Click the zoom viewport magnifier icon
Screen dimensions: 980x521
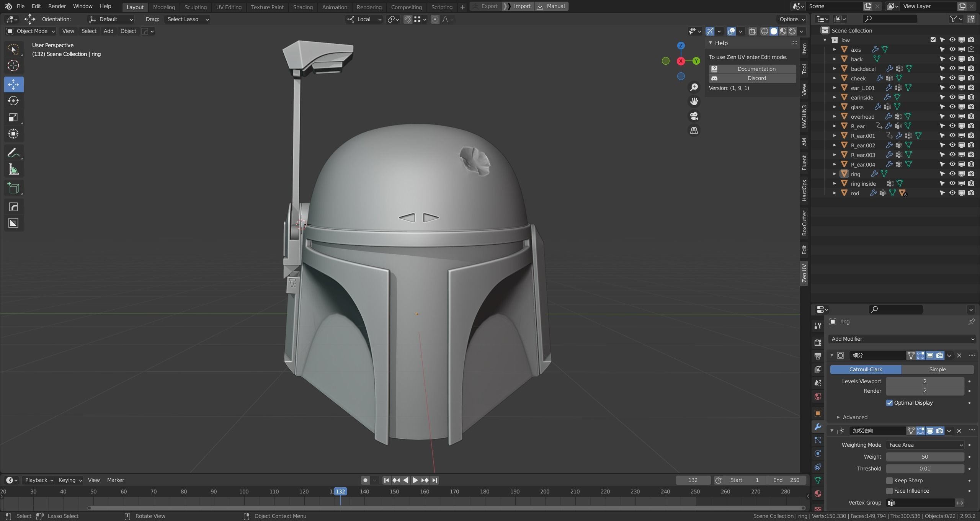[x=694, y=87]
